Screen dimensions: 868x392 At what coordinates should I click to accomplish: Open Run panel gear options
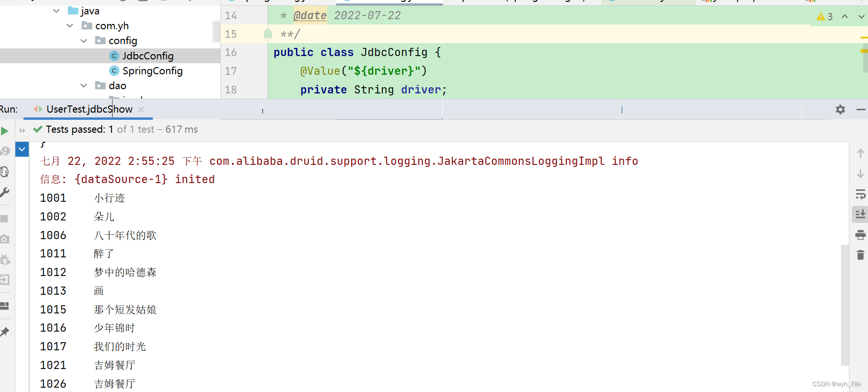pos(840,109)
